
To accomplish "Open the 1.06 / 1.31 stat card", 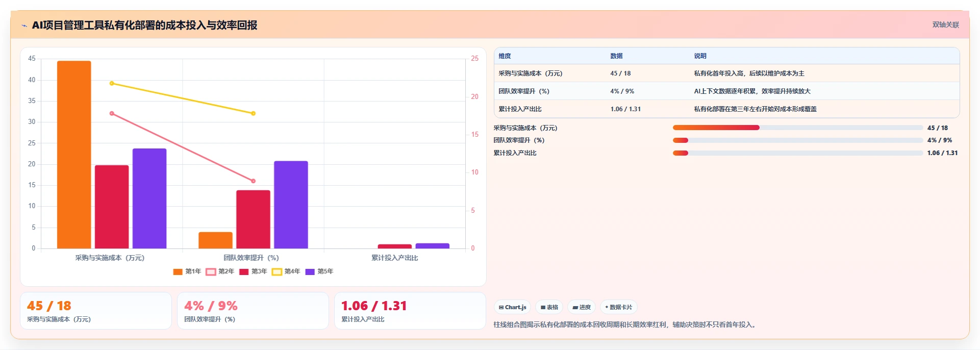I will click(x=410, y=311).
